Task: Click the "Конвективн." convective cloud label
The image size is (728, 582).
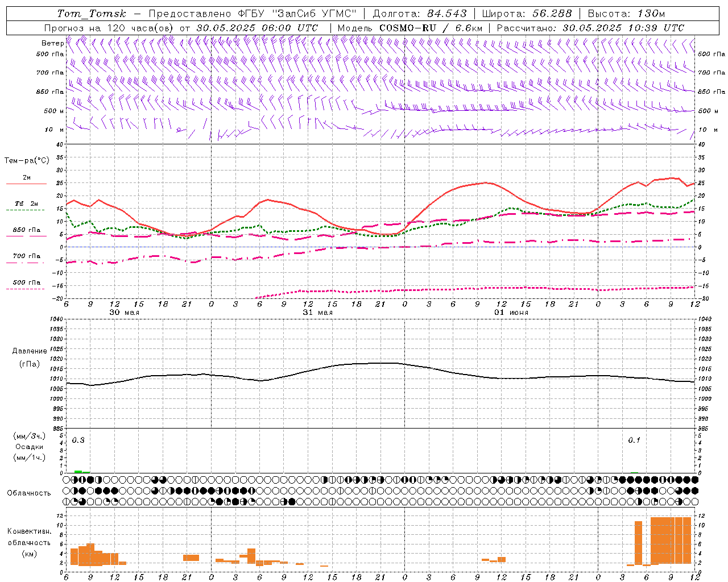Action: click(x=29, y=531)
